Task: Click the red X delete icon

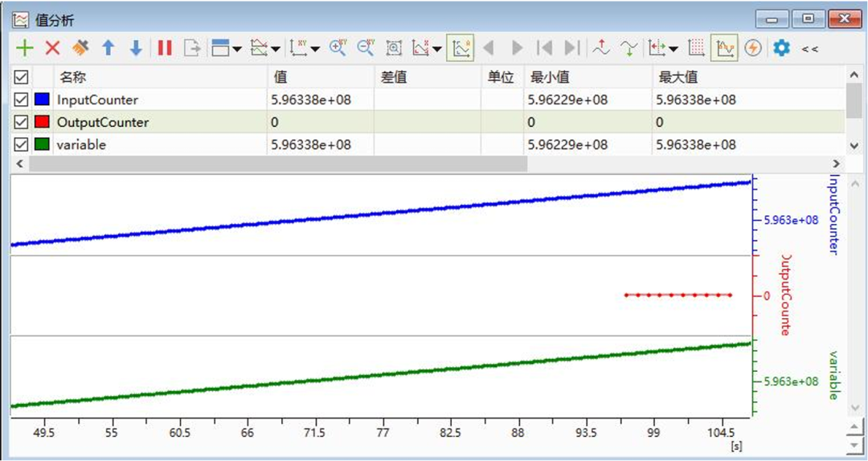Action: pos(52,48)
